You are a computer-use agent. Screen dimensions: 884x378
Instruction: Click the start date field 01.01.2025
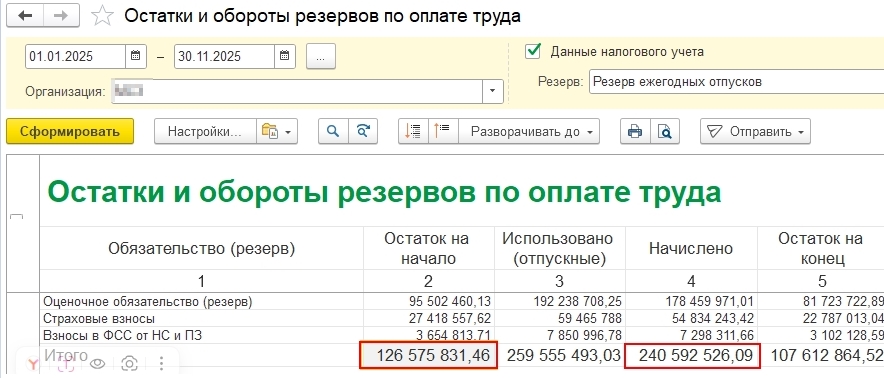tap(75, 56)
